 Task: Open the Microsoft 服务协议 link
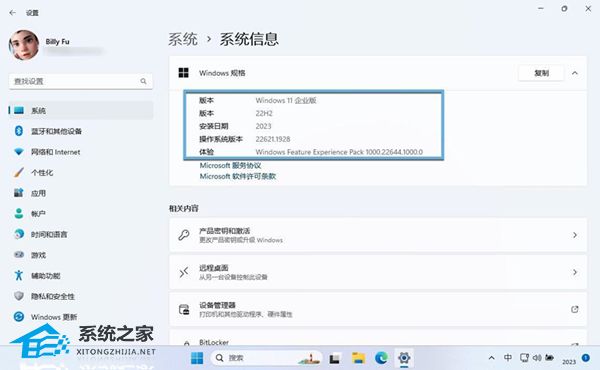tap(230, 165)
